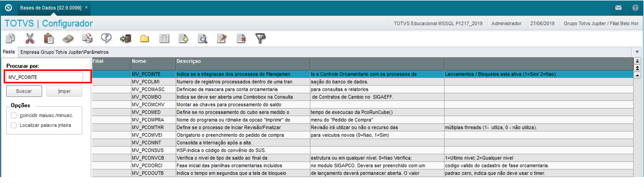
Task: Click the Exit door icon
Action: 125,38
